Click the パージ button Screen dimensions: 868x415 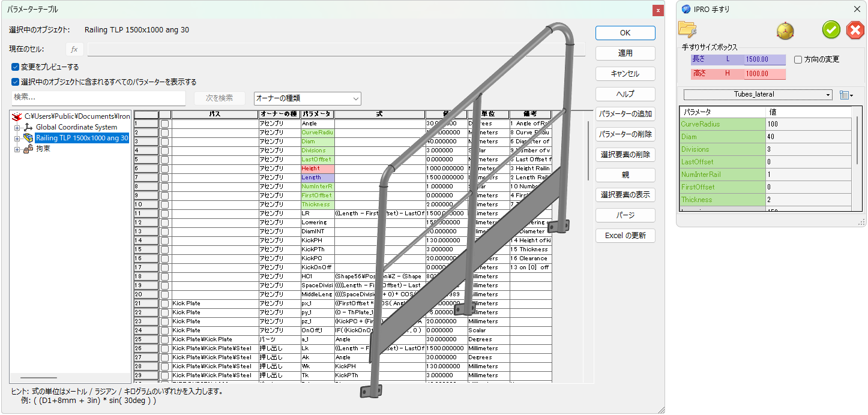(x=625, y=215)
